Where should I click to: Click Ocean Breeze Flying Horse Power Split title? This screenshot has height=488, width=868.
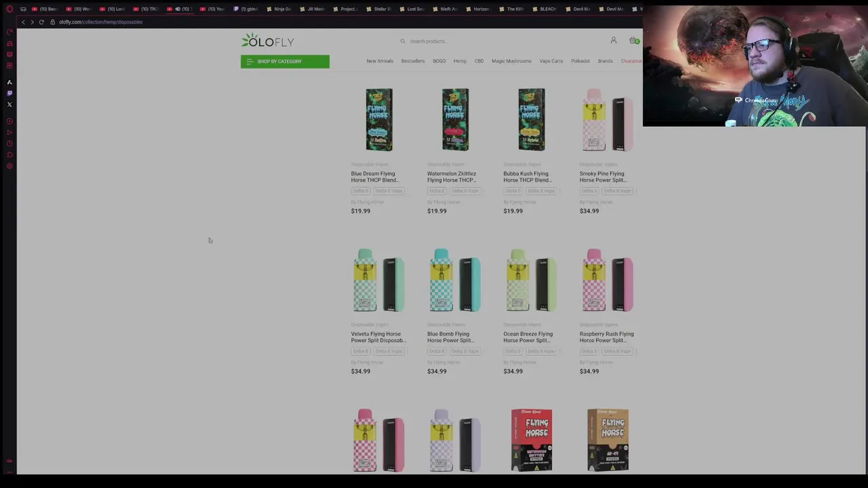pos(528,337)
